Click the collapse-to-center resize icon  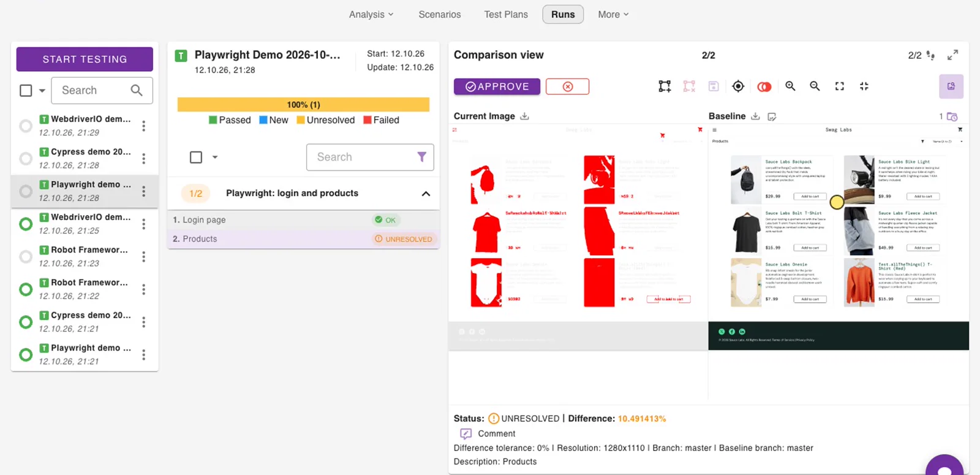pyautogui.click(x=864, y=86)
